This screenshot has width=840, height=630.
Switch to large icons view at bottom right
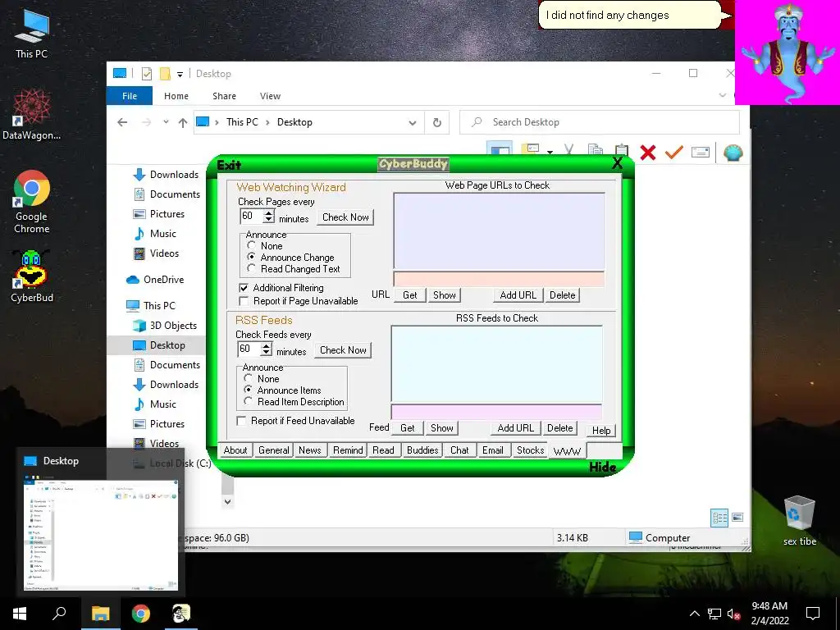point(737,518)
